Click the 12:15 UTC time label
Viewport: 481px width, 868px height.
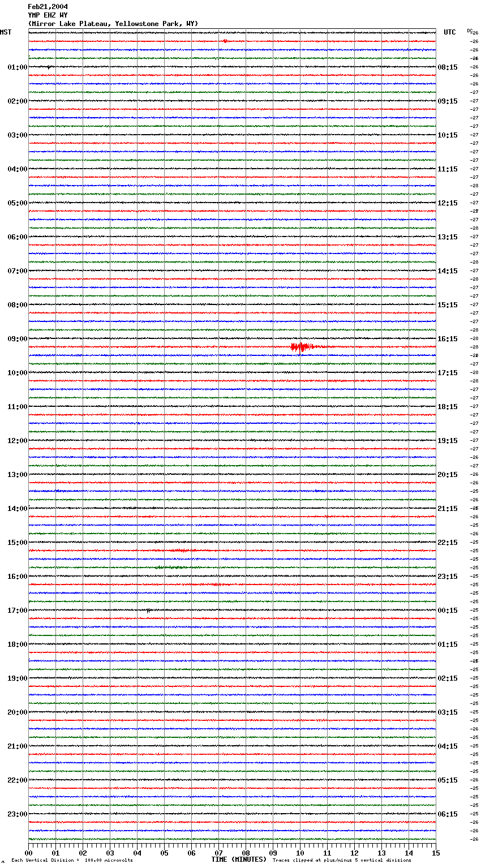pos(448,203)
